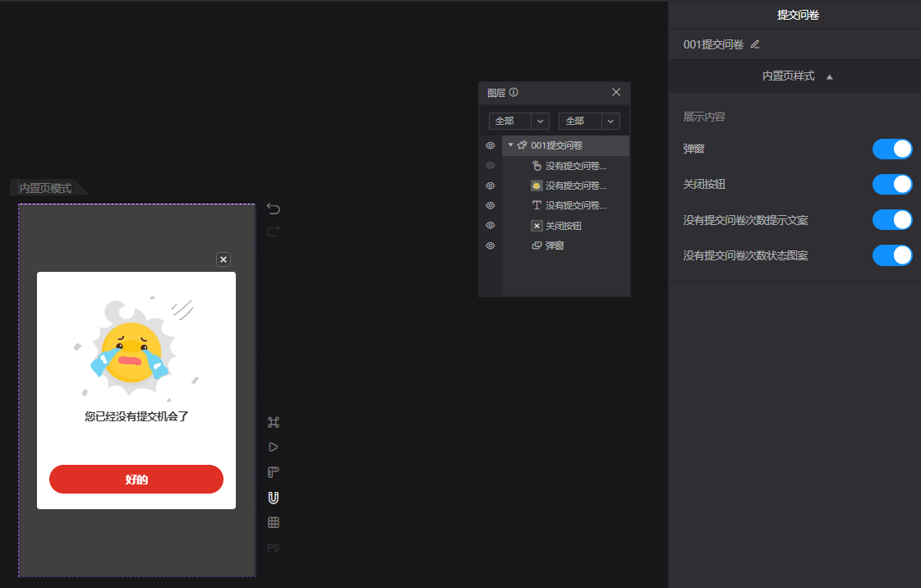Viewport: 921px width, 588px height.
Task: Select the 弹窗 layer row
Action: pyautogui.click(x=565, y=246)
